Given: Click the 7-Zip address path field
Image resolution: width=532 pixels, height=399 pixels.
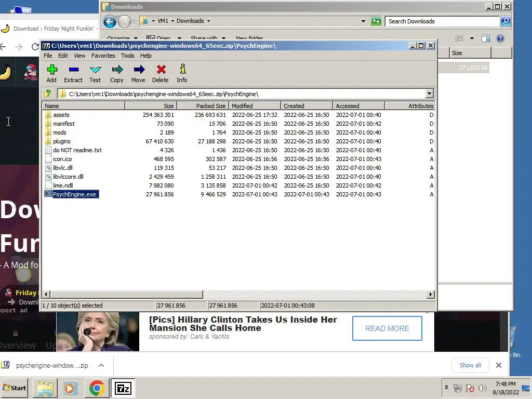Looking at the screenshot, I should tap(242, 94).
